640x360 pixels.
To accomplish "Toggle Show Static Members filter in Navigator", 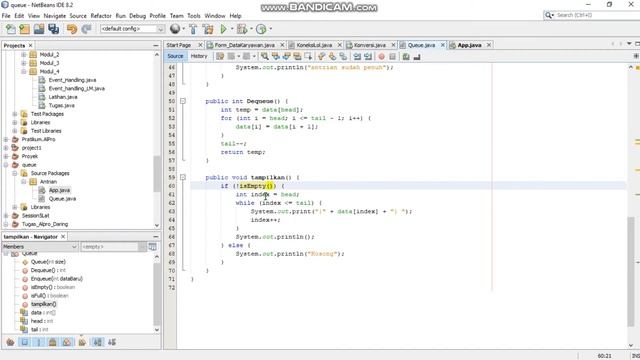I will click(x=39, y=342).
